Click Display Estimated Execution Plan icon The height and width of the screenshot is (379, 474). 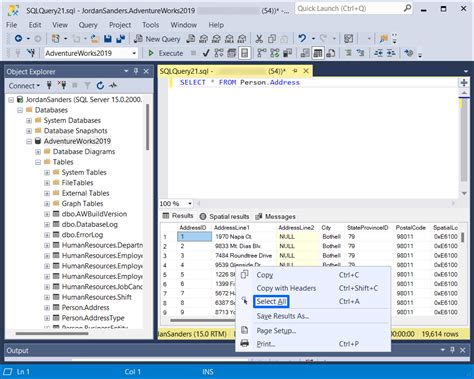[219, 53]
